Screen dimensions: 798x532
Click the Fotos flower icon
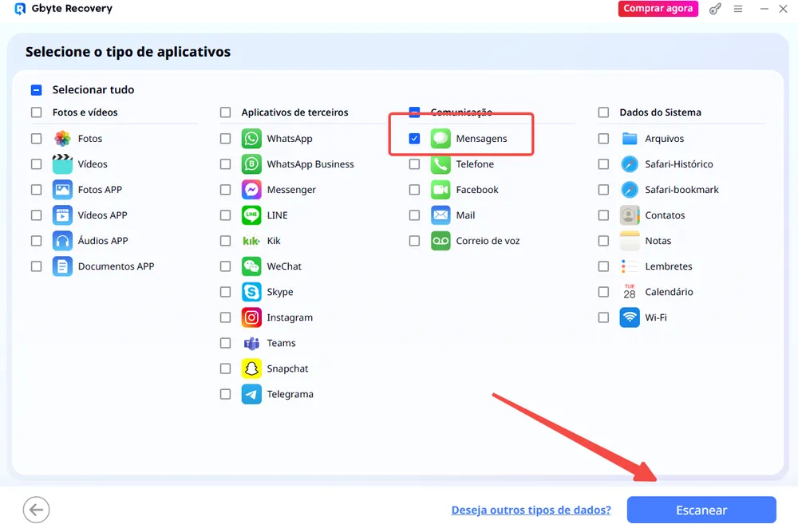(x=62, y=139)
